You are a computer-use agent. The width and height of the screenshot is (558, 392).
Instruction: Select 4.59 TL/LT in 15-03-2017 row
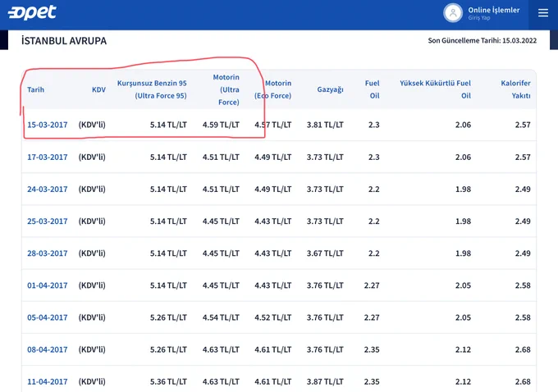(221, 125)
